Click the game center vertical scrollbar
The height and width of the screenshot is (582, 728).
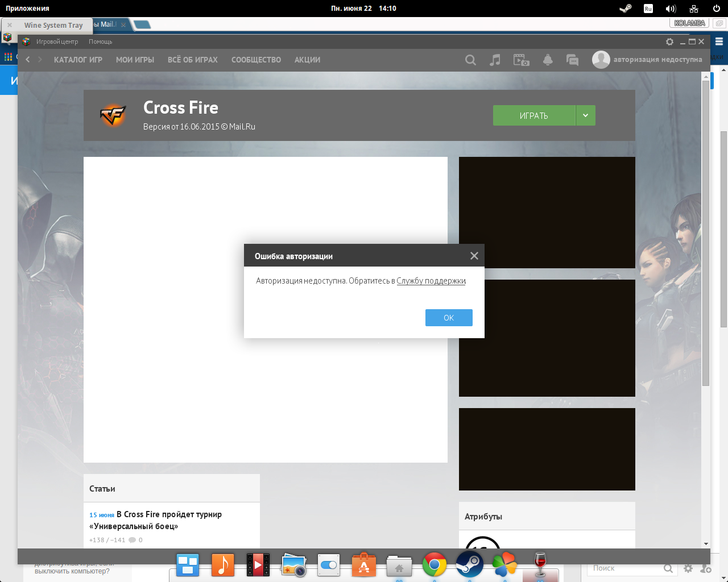click(706, 233)
